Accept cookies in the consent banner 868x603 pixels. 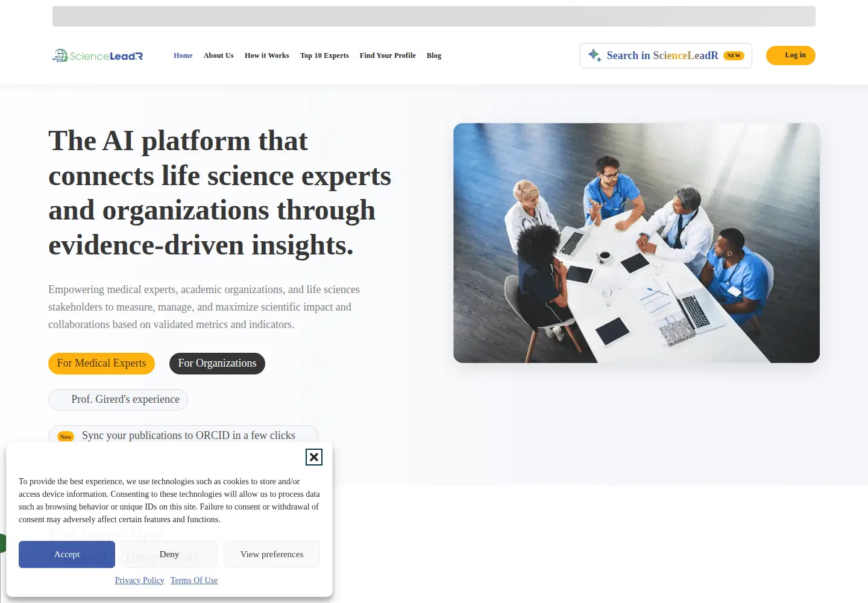pyautogui.click(x=67, y=554)
